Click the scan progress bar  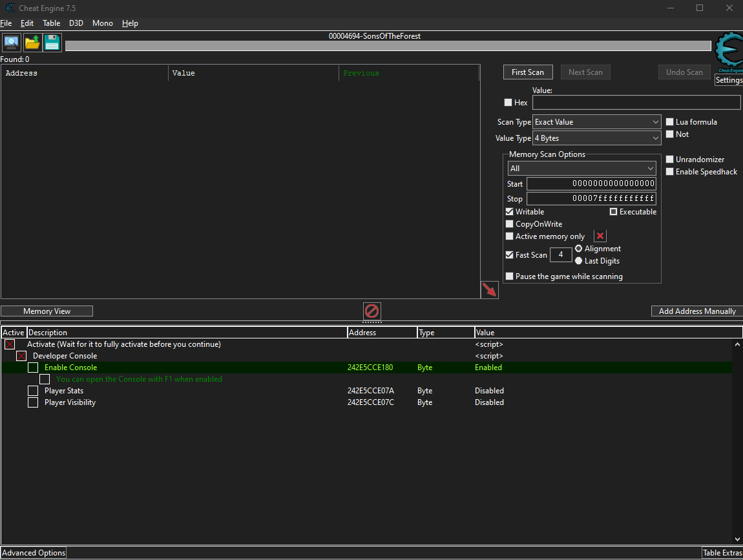[388, 45]
